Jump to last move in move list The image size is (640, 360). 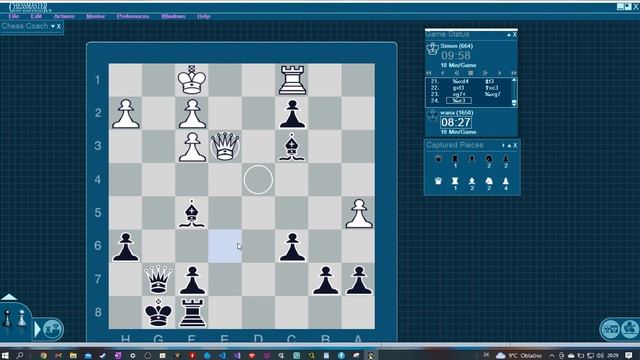514,73
